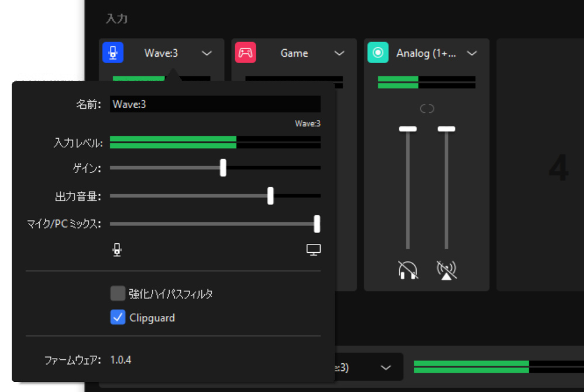Click the red gamepad icon for Game

click(245, 53)
